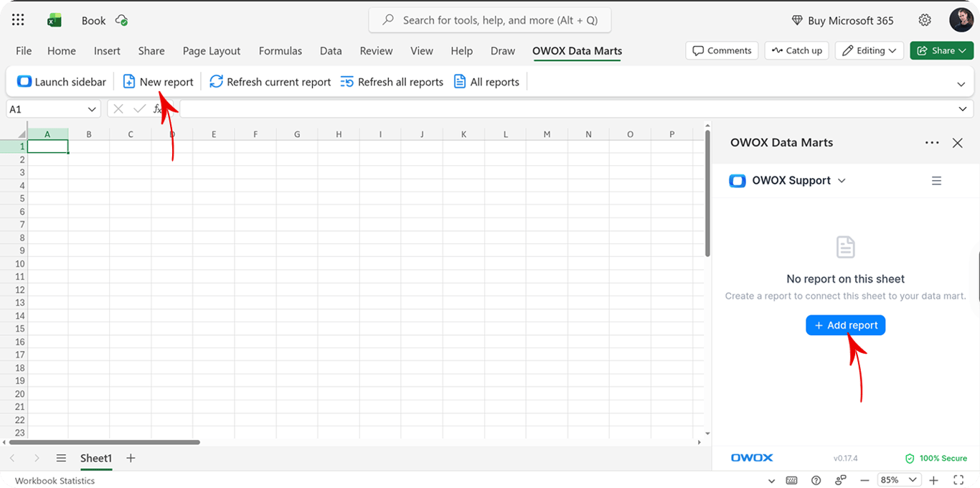Screen dimensions: 980x488
Task: Click the Catch up button
Action: [796, 50]
